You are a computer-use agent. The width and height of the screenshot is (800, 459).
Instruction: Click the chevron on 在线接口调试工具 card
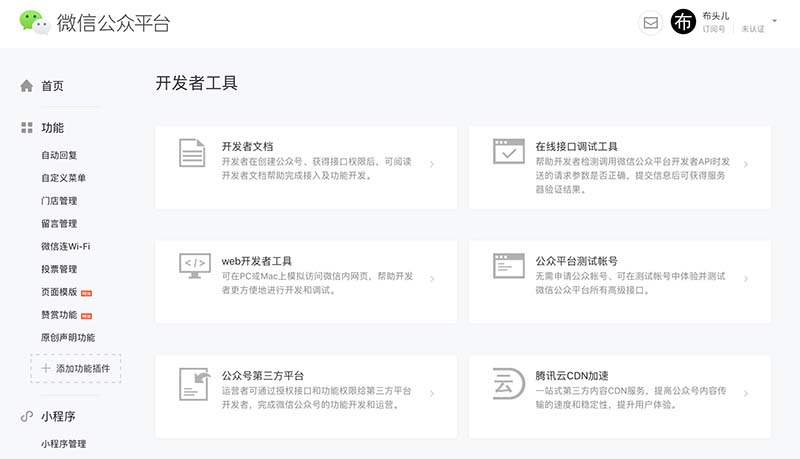(746, 164)
